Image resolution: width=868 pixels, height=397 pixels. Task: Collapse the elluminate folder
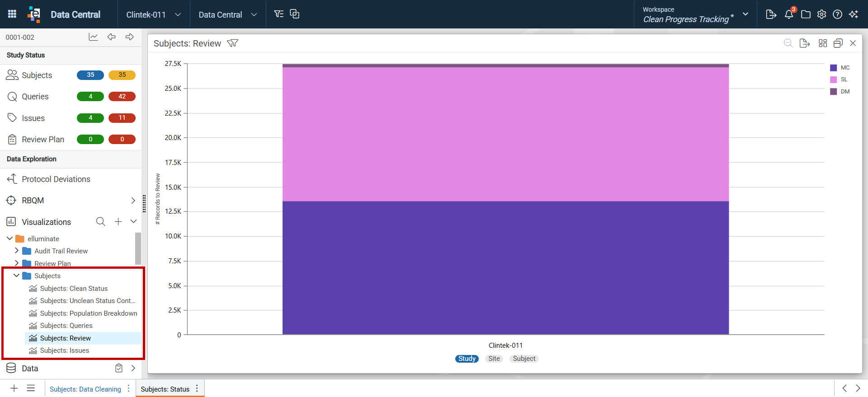pos(9,238)
